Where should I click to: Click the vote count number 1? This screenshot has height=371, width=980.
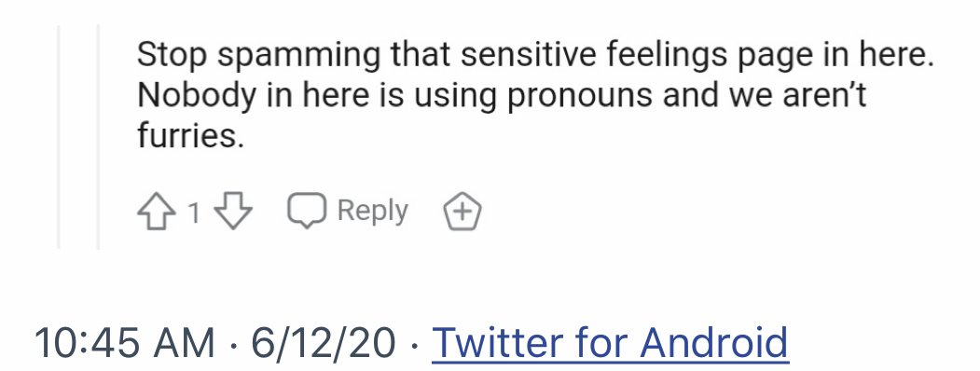point(194,213)
